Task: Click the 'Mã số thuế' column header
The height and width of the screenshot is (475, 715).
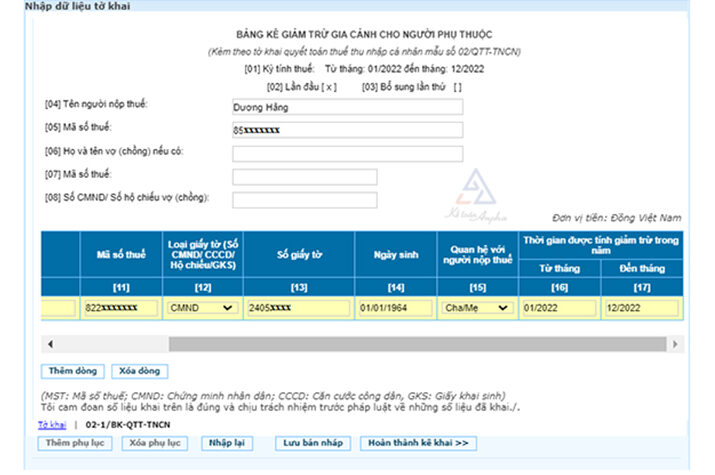Action: click(121, 254)
